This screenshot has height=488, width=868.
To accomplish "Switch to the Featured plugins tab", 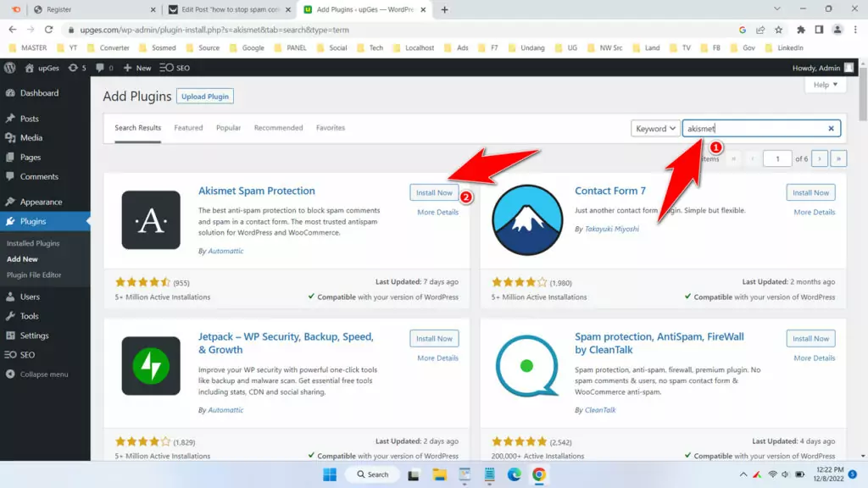I will [188, 128].
